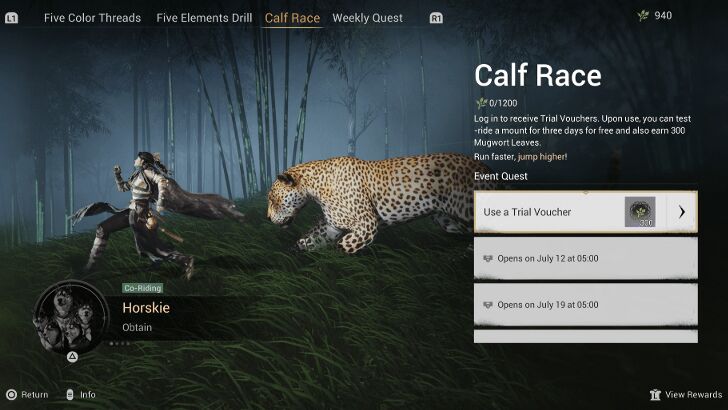Click the L1 previous tab icon
728x410 pixels.
tap(12, 18)
